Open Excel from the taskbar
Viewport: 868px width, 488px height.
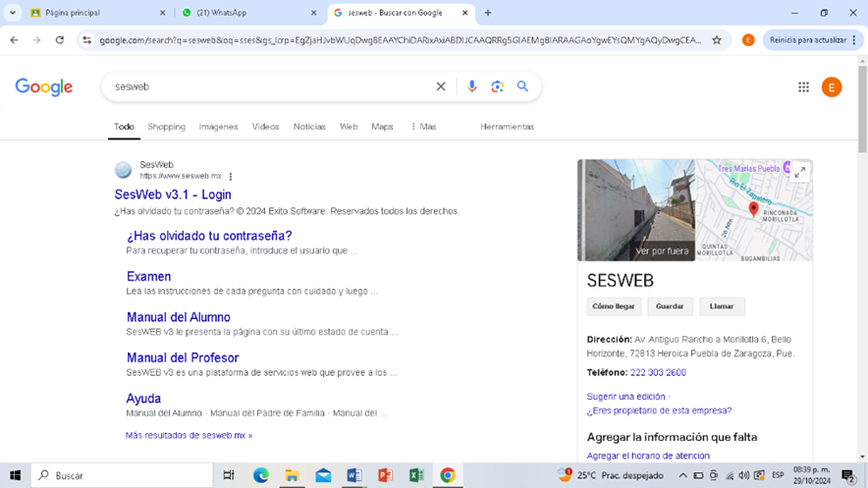coord(416,475)
